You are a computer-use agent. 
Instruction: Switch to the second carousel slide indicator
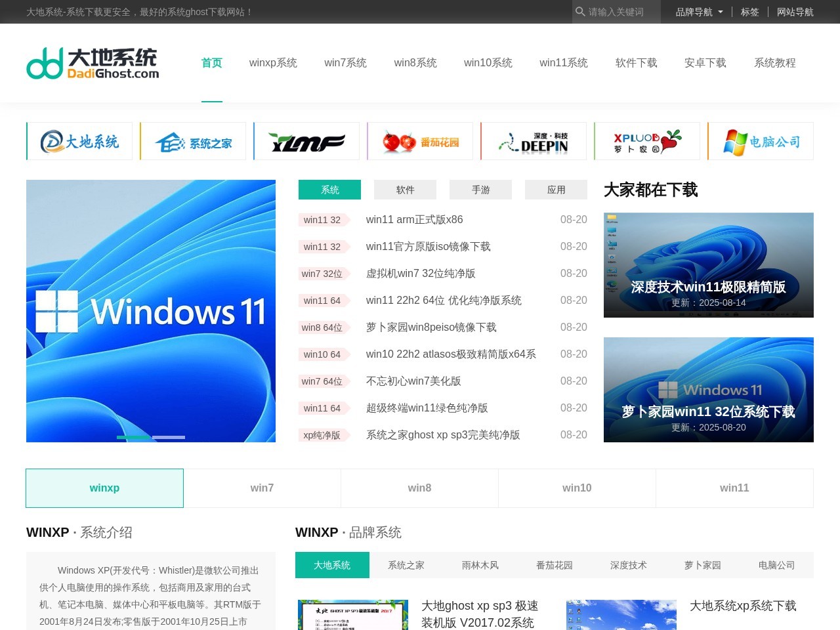(169, 437)
